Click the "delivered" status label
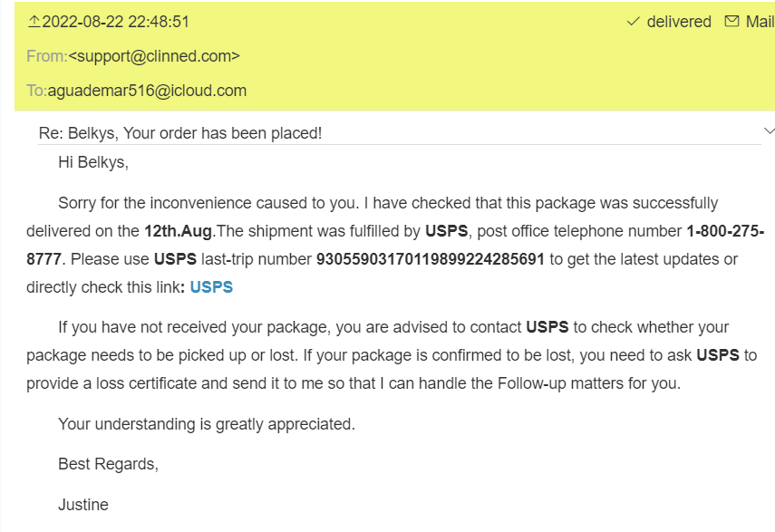 tap(679, 22)
